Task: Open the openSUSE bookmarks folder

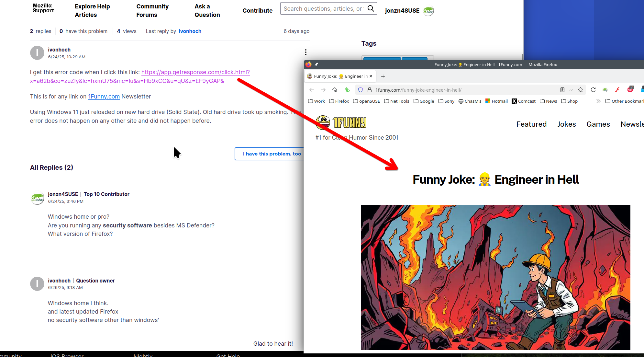Action: tap(366, 101)
